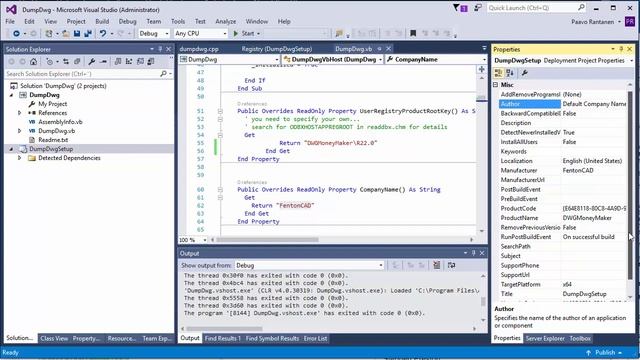Click the Undo arrow icon
Viewport: 640px width, 360px height.
tap(103, 33)
